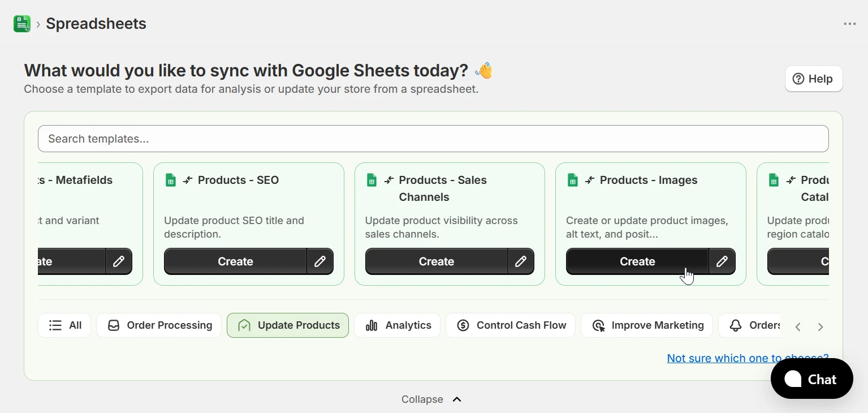Screen dimensions: 868x413
Task: Focus the Search templates field
Action: pyautogui.click(x=433, y=139)
